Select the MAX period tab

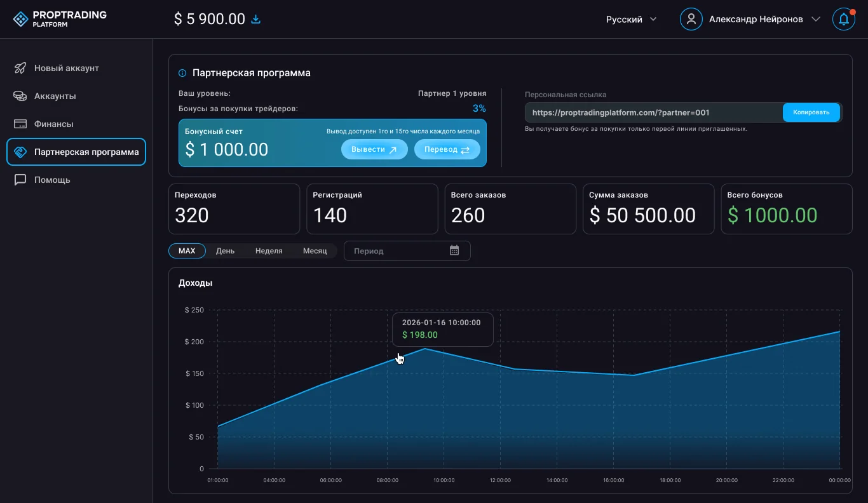coord(187,251)
